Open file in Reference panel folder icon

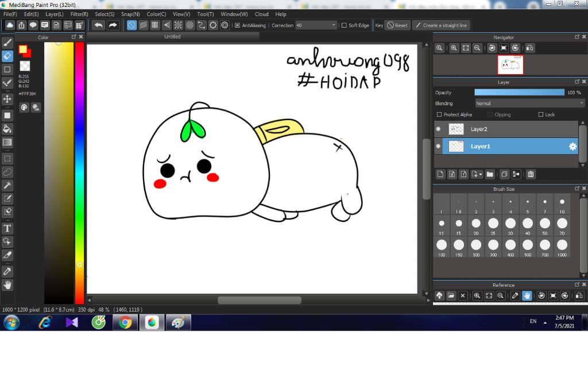coord(451,295)
